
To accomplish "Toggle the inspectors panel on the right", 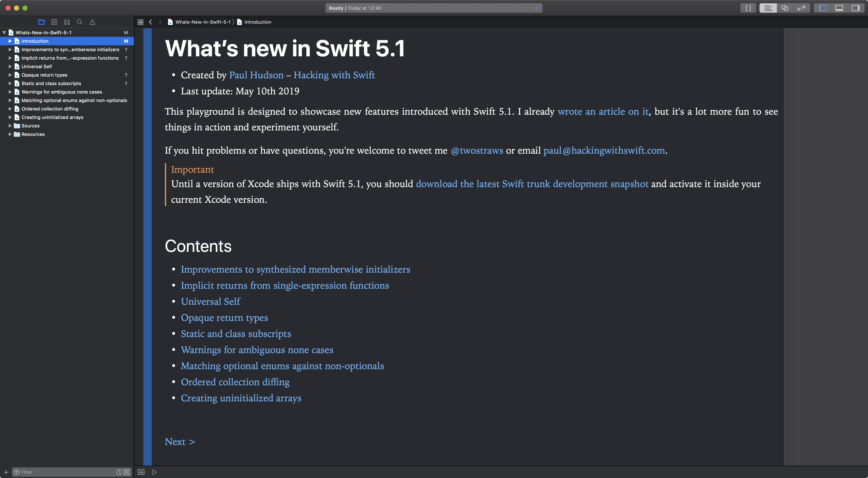I will point(855,8).
